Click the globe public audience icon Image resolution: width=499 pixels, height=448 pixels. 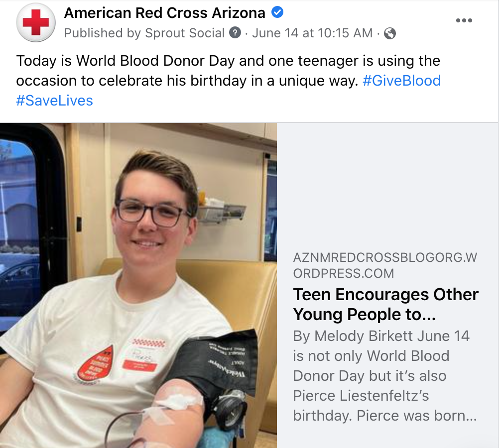click(389, 33)
